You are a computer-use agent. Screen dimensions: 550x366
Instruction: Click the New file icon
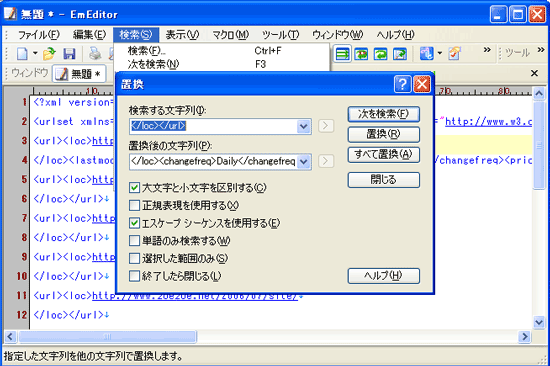point(22,54)
